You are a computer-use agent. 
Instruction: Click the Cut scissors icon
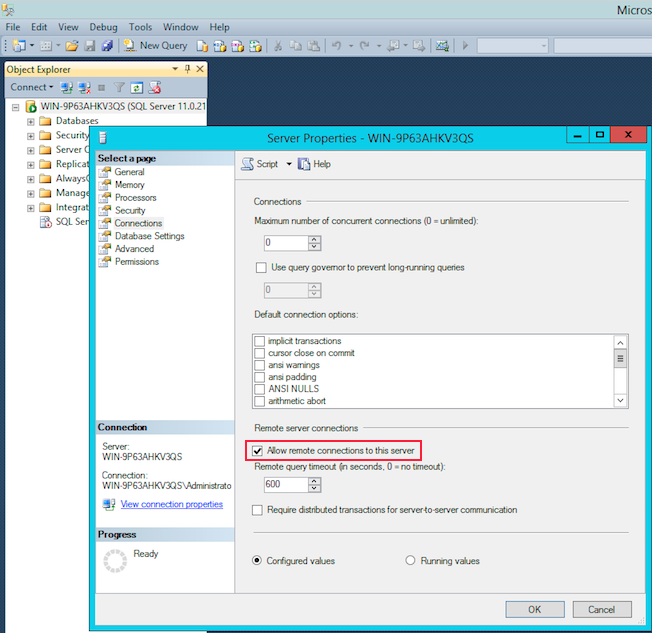[278, 46]
